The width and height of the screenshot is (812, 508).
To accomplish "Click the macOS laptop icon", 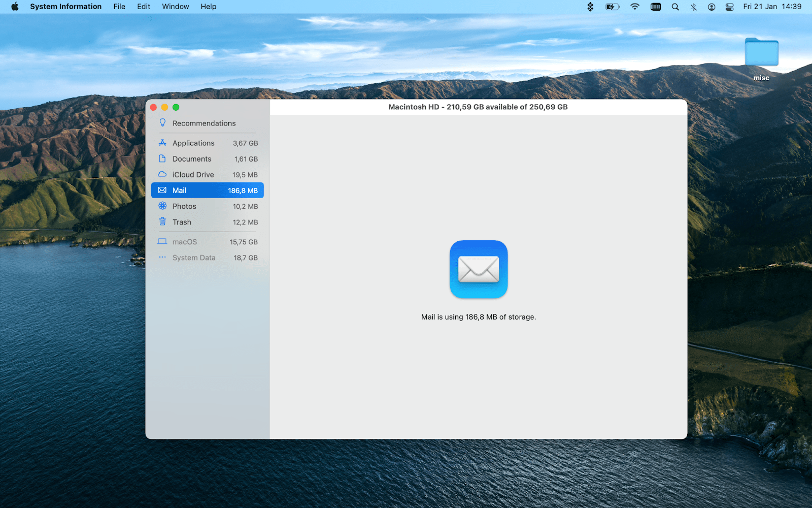I will (162, 241).
